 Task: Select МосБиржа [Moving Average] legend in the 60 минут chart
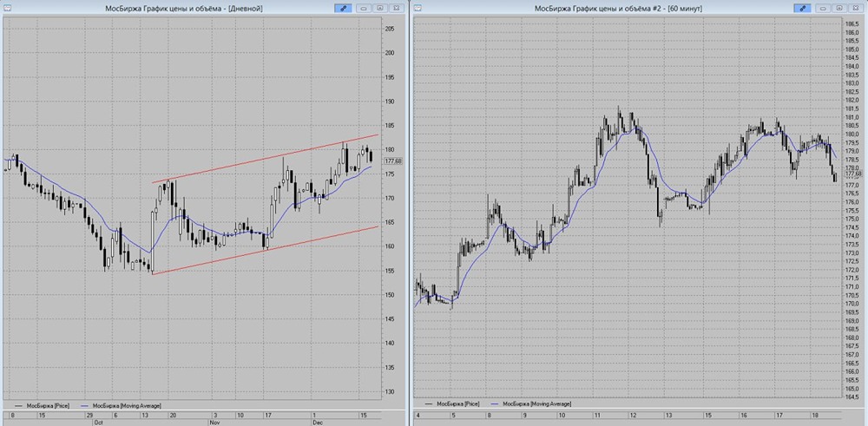[532, 403]
